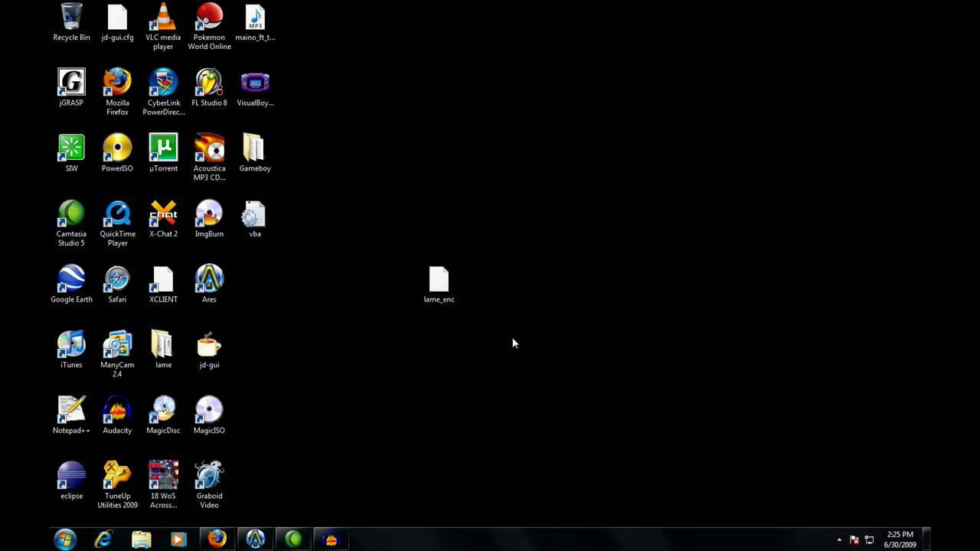Select the Google Earth shortcut
Viewport: 980px width, 551px height.
coord(71,285)
